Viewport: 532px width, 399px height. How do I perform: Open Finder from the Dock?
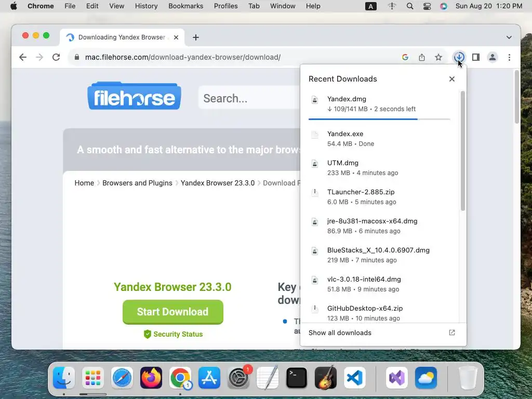[x=64, y=378]
